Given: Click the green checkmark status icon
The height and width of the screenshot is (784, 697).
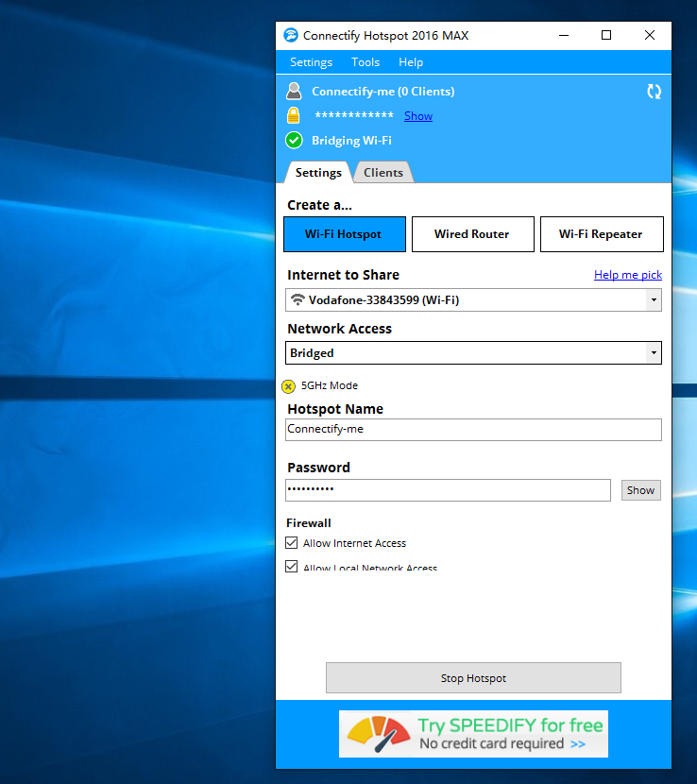Looking at the screenshot, I should (x=294, y=141).
